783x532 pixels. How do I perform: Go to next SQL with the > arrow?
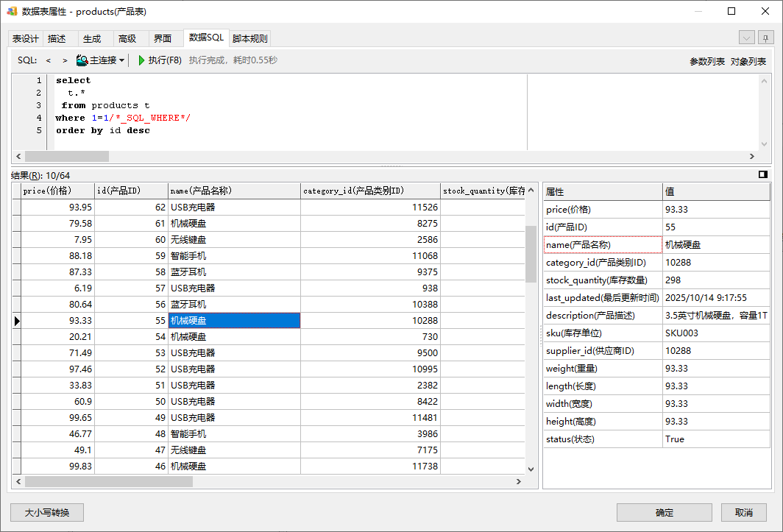[65, 60]
